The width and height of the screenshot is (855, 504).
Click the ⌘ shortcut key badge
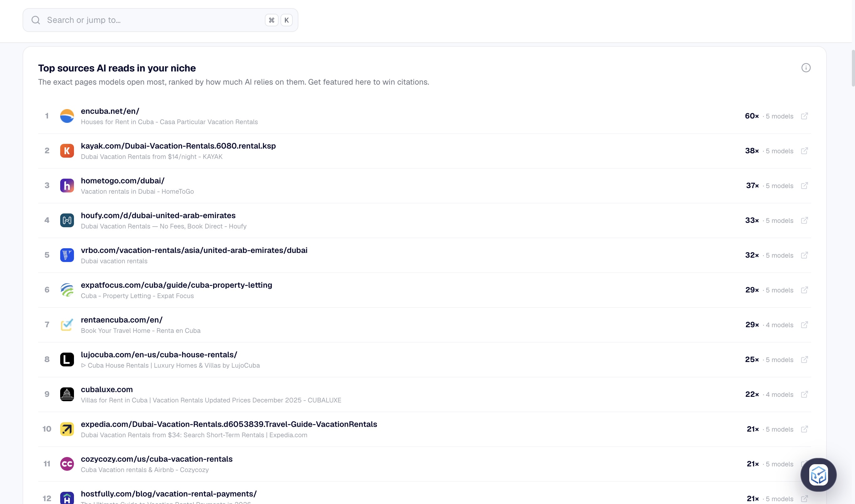271,20
